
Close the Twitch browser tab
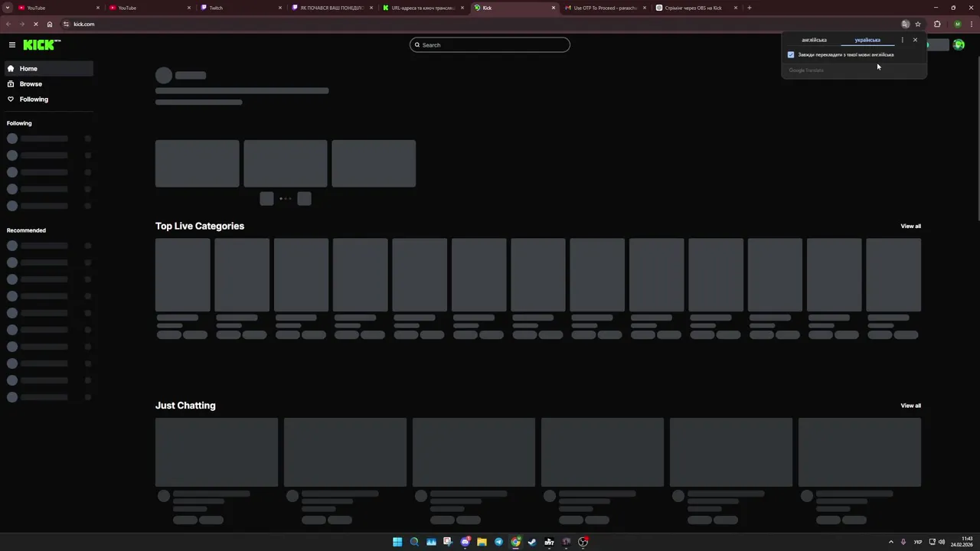[x=280, y=8]
